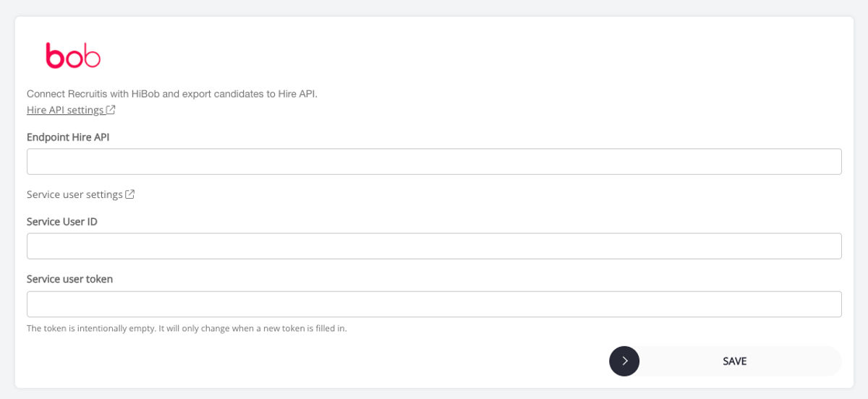Click the right end of Save pill

pyautogui.click(x=830, y=361)
